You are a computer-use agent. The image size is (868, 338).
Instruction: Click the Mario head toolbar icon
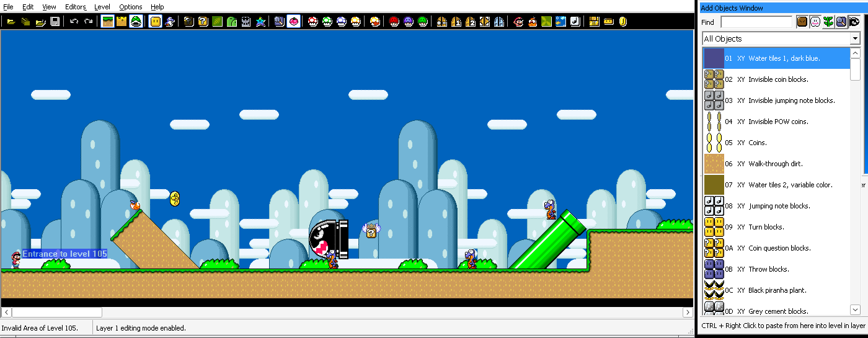[x=518, y=22]
